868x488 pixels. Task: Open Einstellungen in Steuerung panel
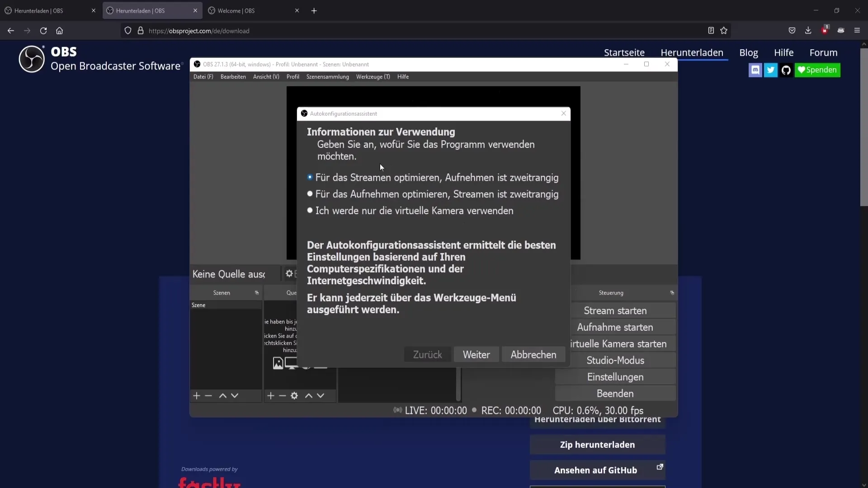(615, 377)
